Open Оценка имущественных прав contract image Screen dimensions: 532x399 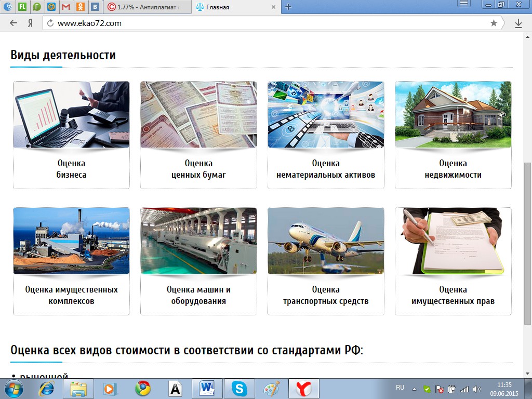coord(453,241)
